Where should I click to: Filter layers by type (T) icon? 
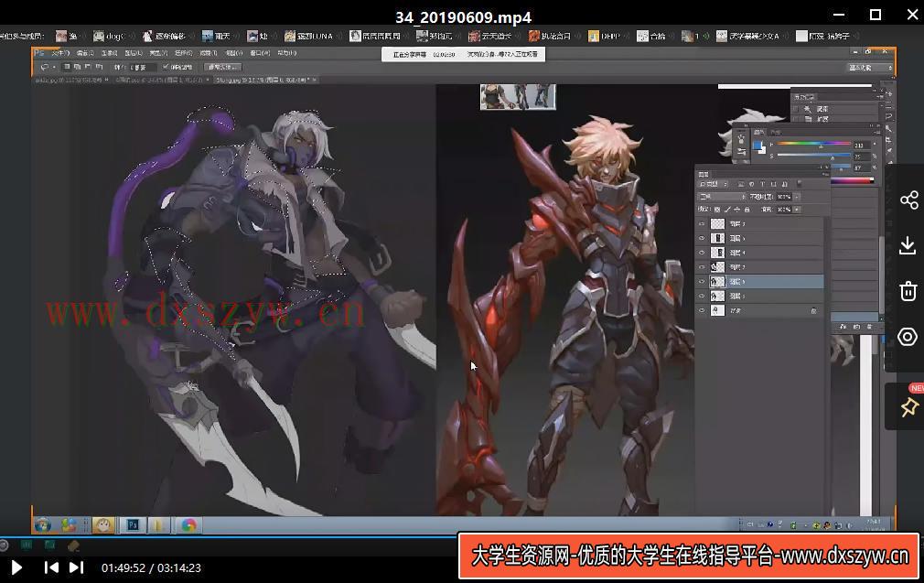tap(763, 185)
